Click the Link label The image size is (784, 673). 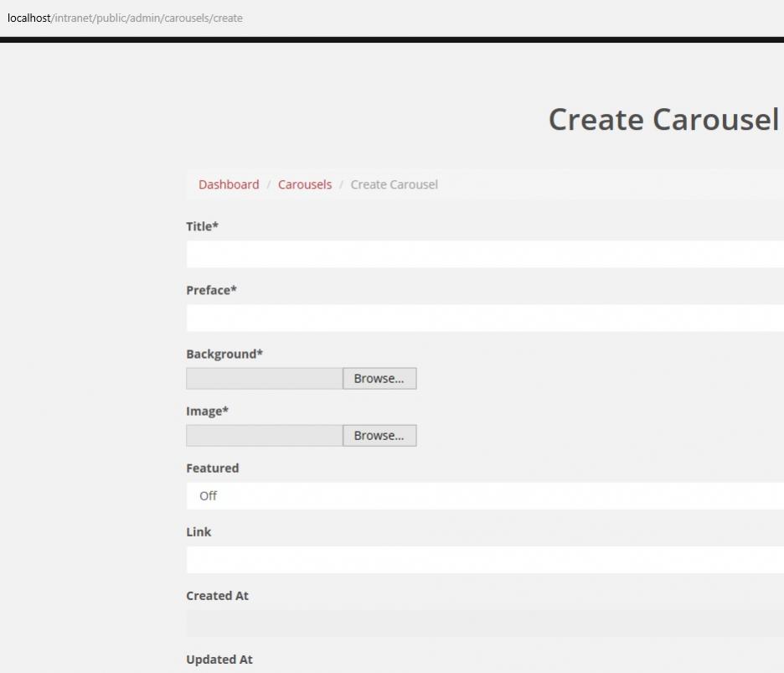pyautogui.click(x=199, y=532)
